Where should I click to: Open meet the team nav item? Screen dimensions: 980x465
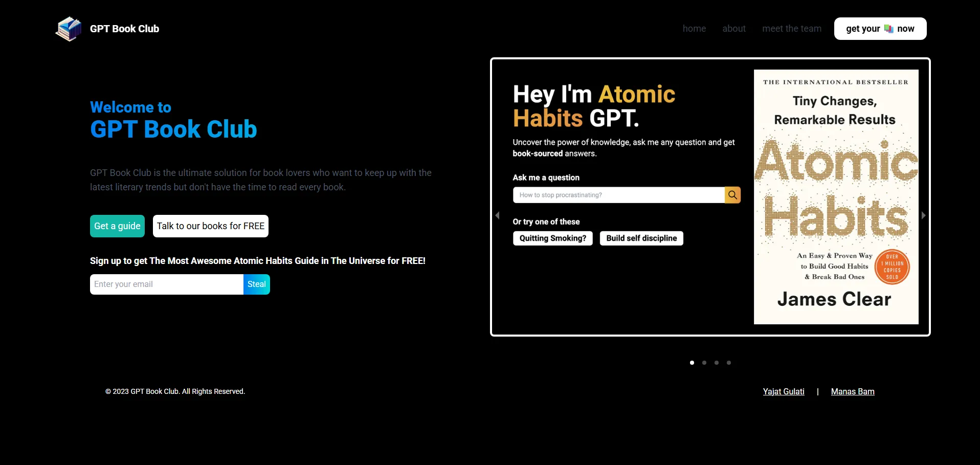pyautogui.click(x=791, y=29)
